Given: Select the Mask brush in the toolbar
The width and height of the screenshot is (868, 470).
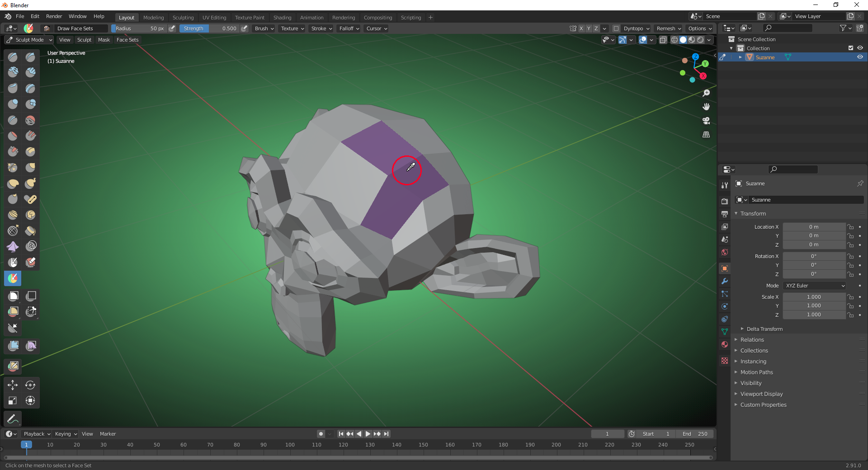Looking at the screenshot, I should pos(12,263).
